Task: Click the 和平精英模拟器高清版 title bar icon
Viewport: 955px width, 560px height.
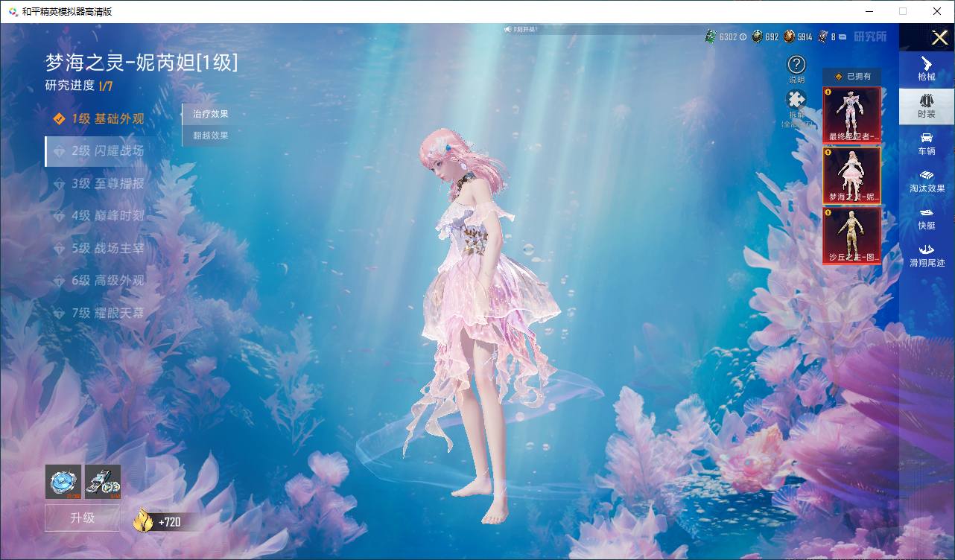Action: tap(13, 11)
